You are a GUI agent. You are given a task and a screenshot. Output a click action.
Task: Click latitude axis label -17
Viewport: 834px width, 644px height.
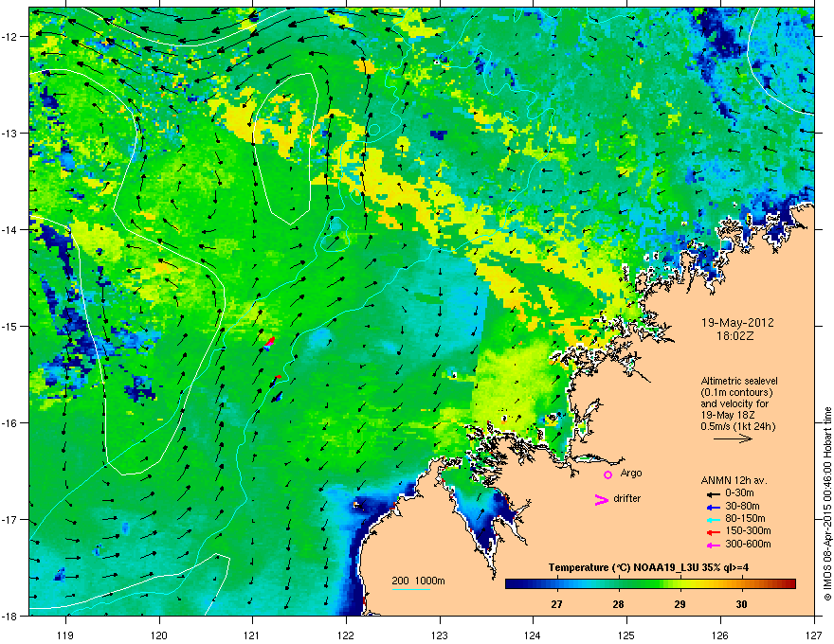point(9,520)
